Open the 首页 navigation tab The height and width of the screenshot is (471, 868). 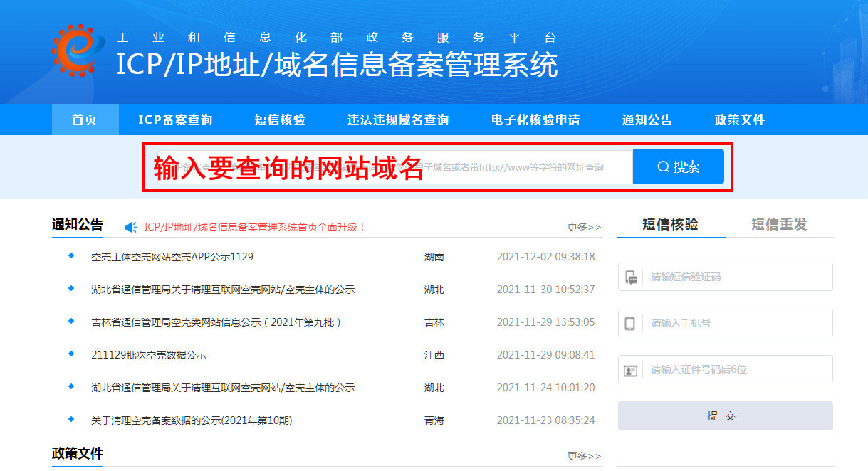pyautogui.click(x=85, y=120)
